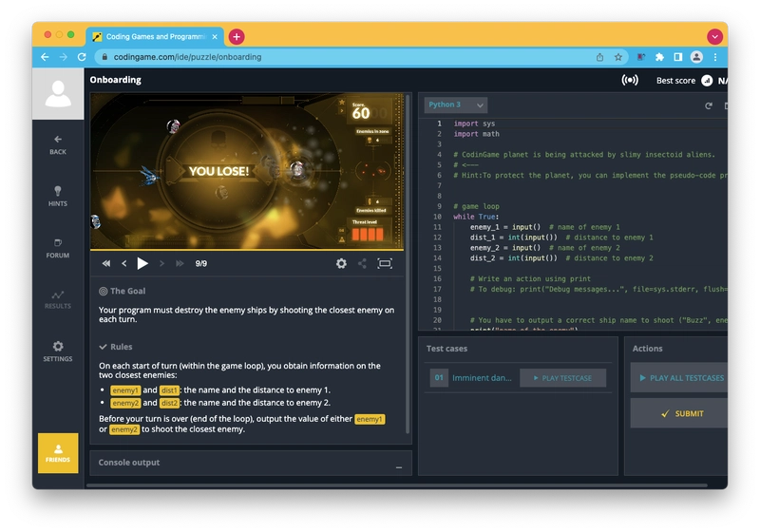Click the site lock icon in address bar
Viewport: 760px width, 532px height.
click(104, 57)
